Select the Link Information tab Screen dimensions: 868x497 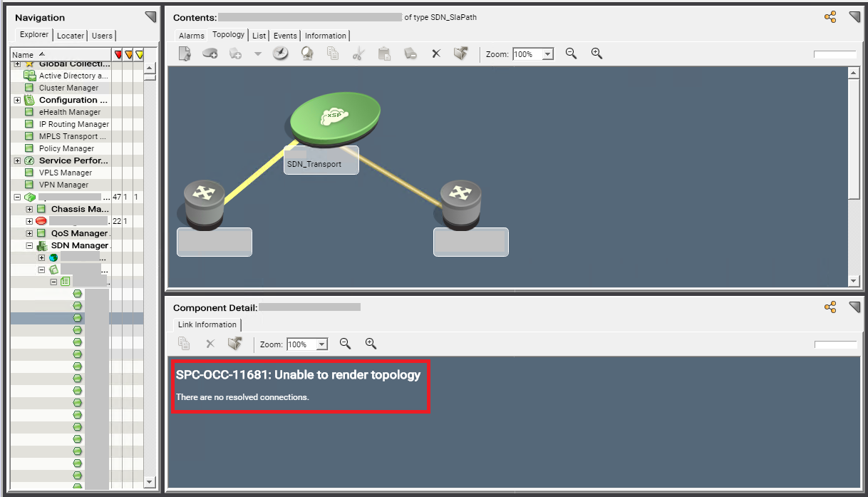coord(207,324)
